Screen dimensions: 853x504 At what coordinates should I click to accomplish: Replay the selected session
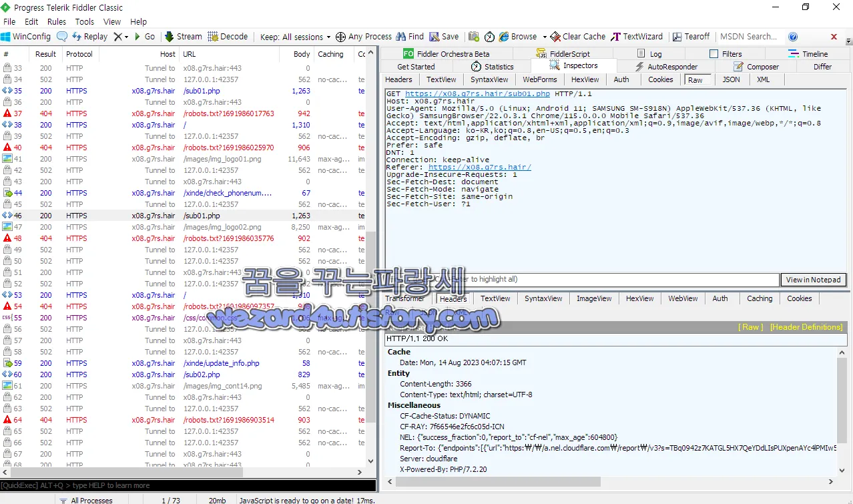click(x=89, y=37)
